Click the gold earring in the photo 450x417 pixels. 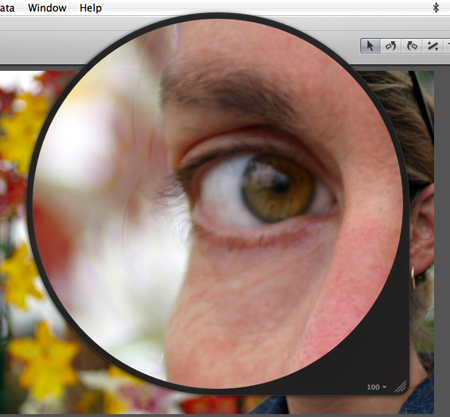pyautogui.click(x=413, y=277)
